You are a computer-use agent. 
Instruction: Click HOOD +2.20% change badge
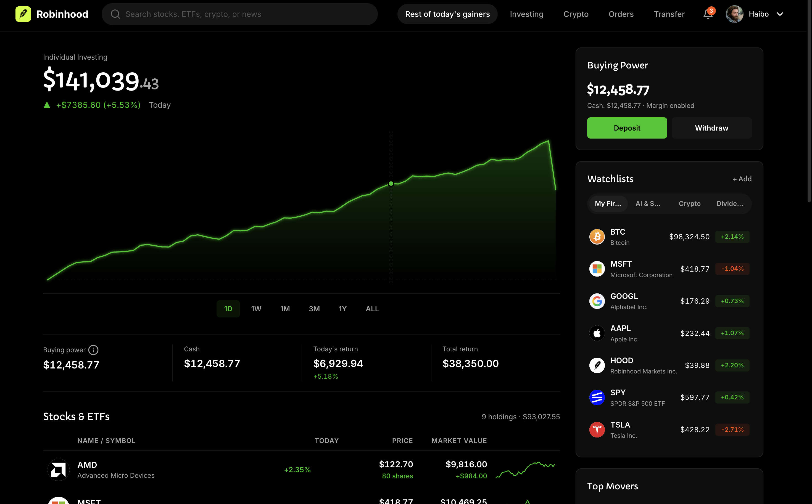pyautogui.click(x=732, y=365)
